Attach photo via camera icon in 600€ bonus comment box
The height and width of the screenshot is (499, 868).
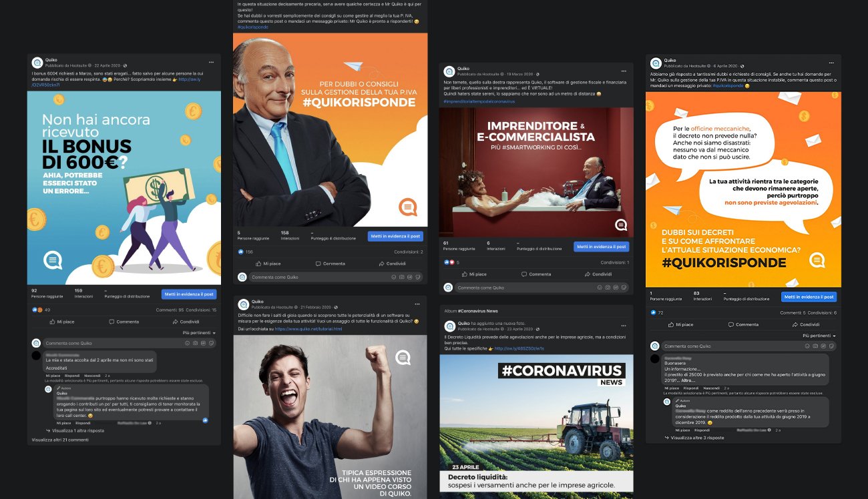(x=196, y=343)
